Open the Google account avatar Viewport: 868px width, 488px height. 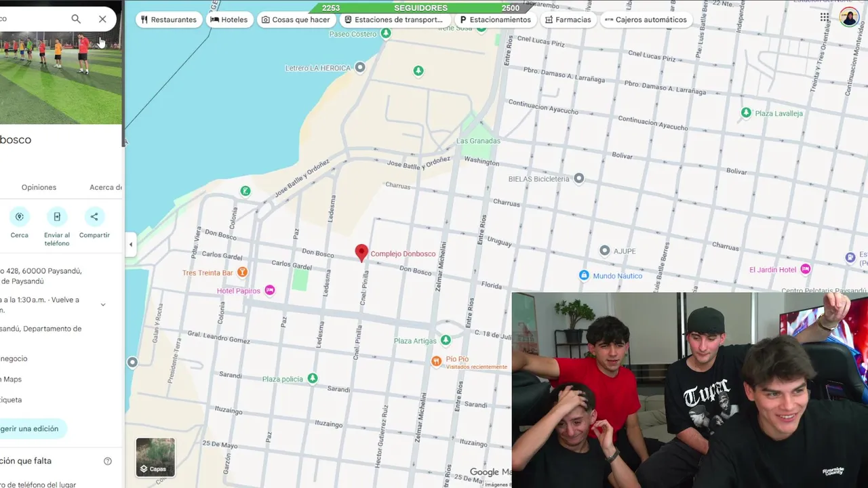(x=849, y=17)
